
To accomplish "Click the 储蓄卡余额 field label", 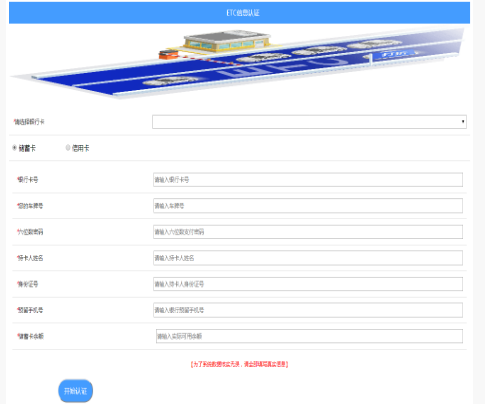I will (x=30, y=336).
